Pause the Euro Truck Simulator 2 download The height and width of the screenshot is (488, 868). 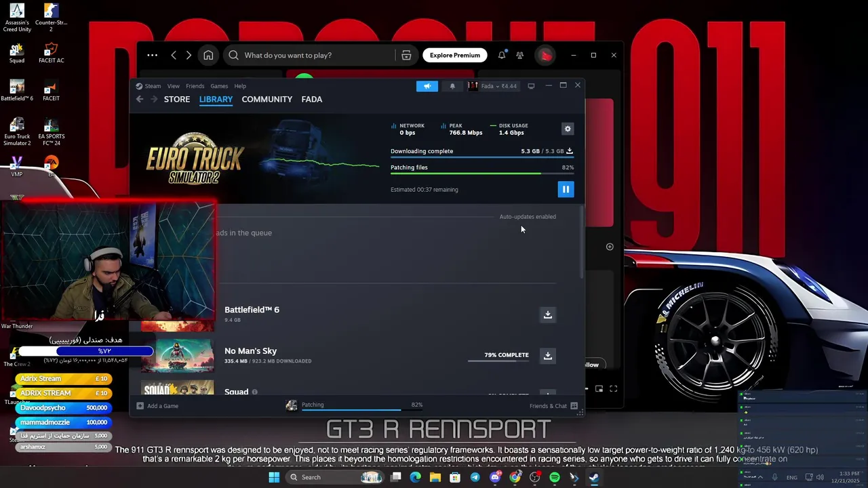click(x=566, y=190)
